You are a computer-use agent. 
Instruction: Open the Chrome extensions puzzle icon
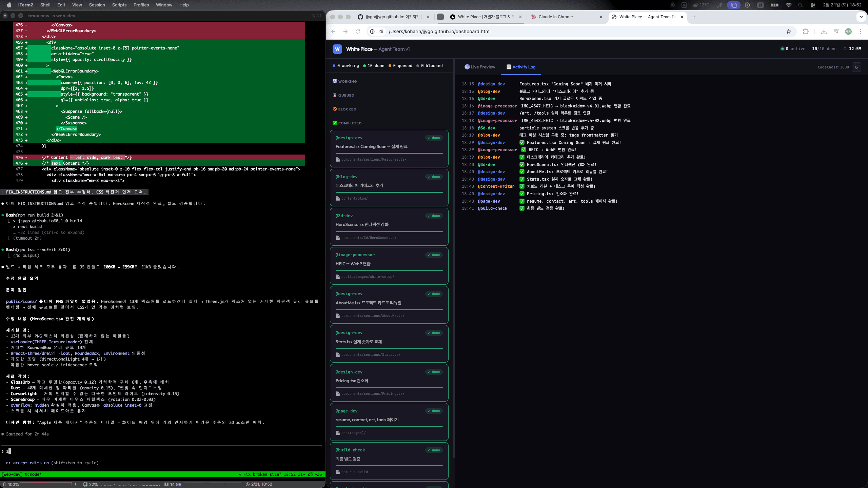[806, 32]
